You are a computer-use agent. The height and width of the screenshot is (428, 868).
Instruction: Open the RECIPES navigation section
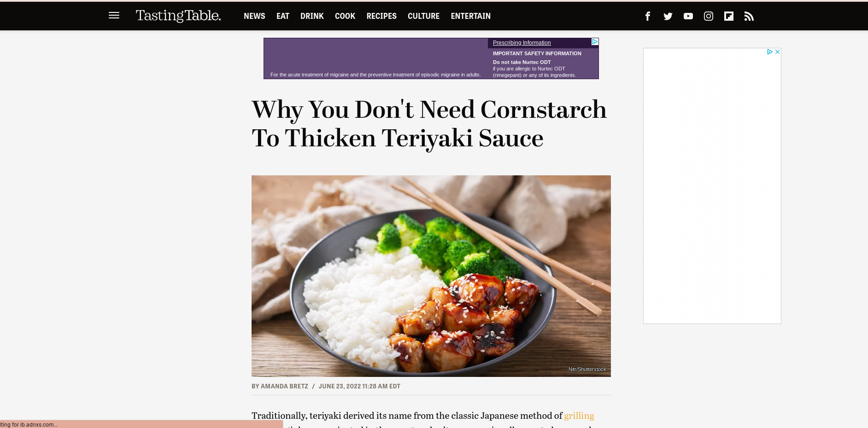click(x=381, y=16)
